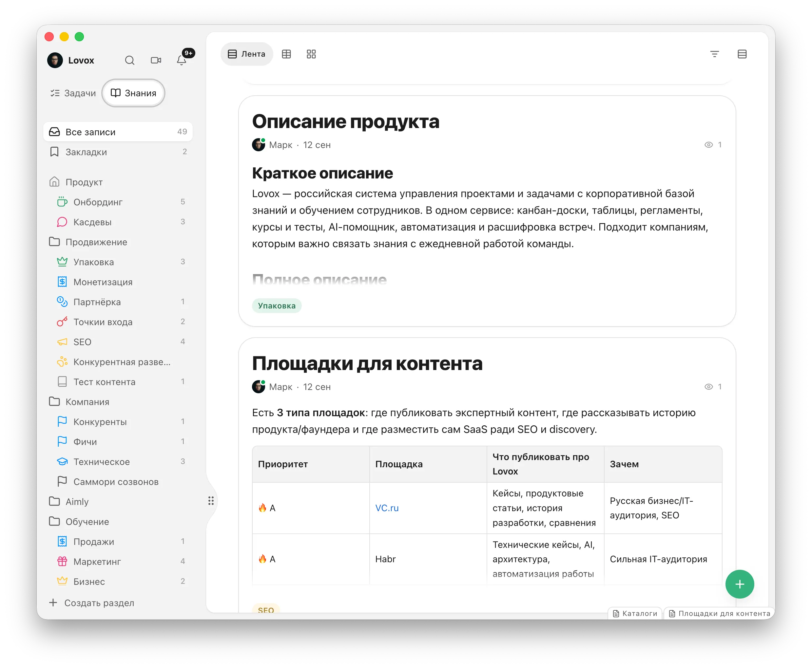Click the Lovox profile avatar

55,60
